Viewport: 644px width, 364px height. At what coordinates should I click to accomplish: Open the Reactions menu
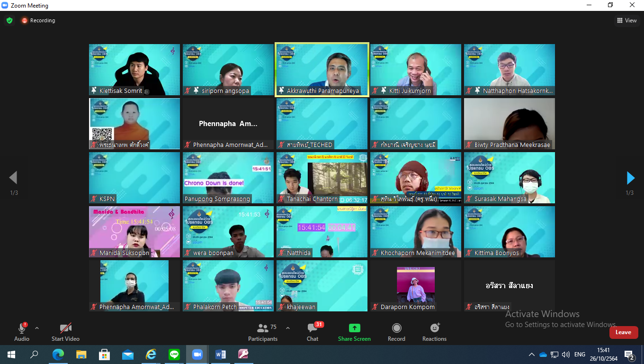434,331
